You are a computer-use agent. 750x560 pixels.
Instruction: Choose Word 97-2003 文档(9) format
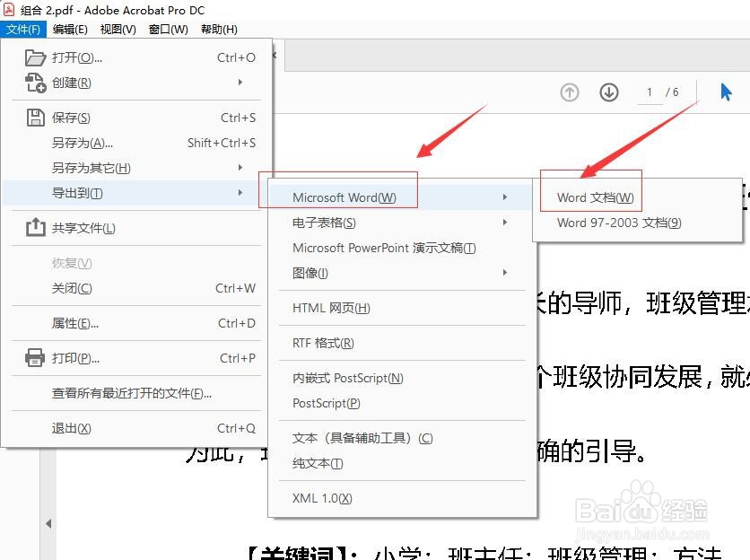(x=637, y=223)
